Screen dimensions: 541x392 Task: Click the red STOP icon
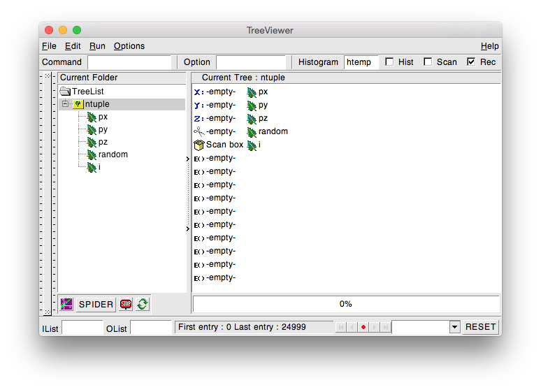[x=126, y=304]
